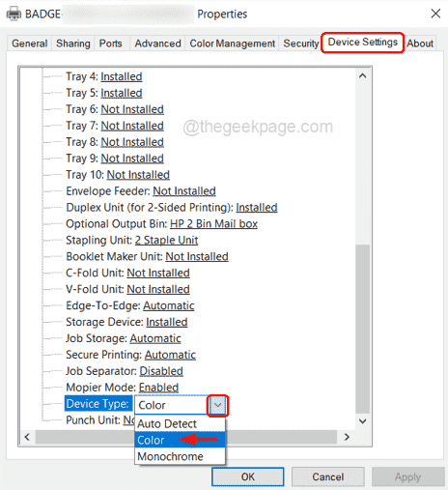The image size is (448, 490).
Task: Switch to the Device Settings tab
Action: (x=362, y=43)
